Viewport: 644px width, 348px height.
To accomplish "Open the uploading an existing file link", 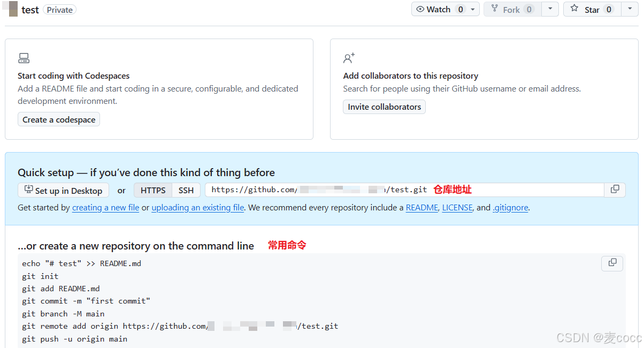I will [x=198, y=208].
